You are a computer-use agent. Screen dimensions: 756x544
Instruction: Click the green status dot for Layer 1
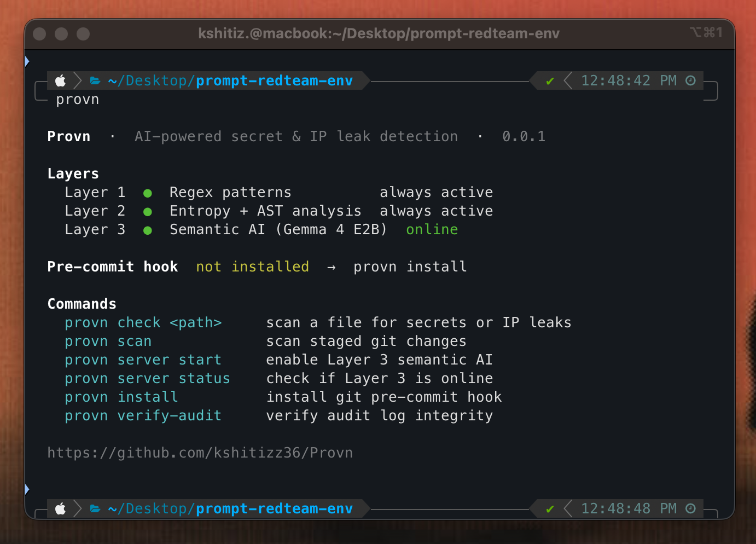click(148, 192)
